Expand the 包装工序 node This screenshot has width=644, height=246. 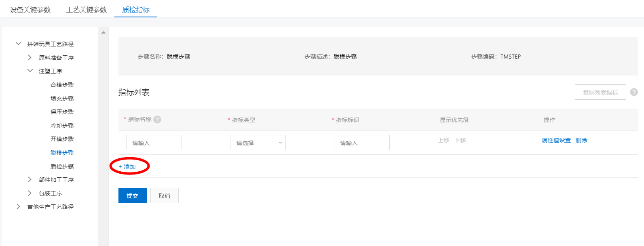click(x=30, y=193)
